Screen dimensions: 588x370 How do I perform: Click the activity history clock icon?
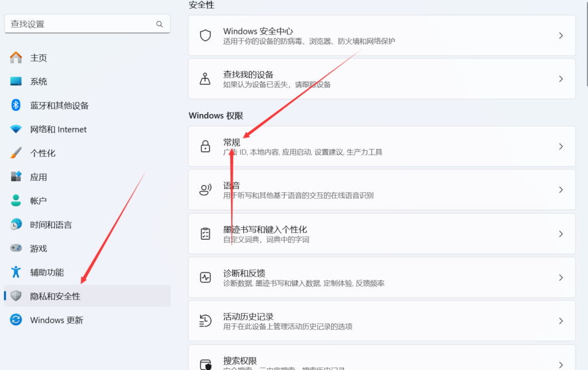[205, 321]
